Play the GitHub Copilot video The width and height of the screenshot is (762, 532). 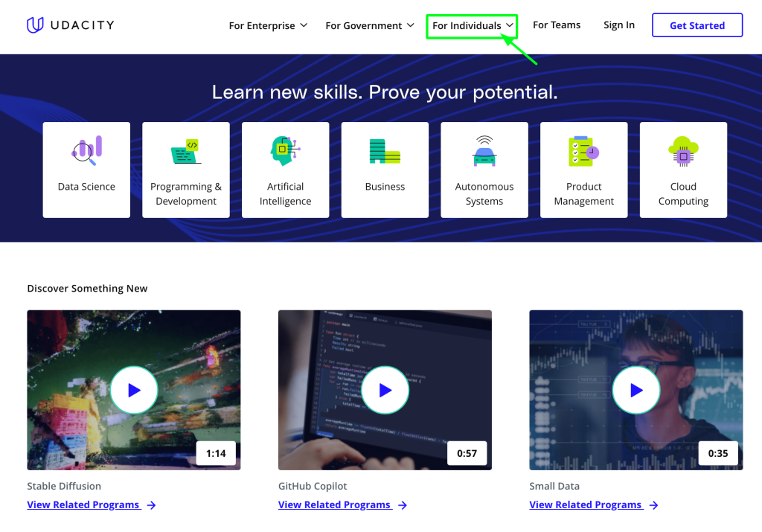pos(385,390)
